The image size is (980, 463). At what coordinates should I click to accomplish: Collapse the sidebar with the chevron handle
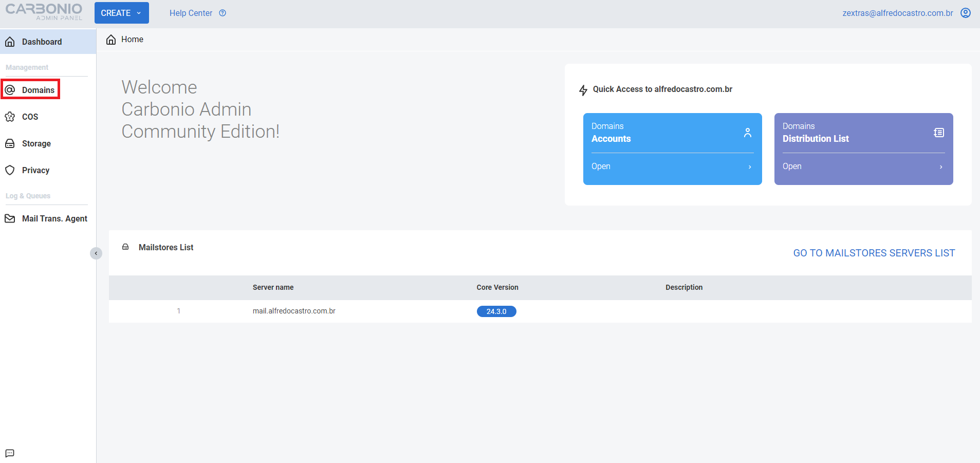(96, 253)
